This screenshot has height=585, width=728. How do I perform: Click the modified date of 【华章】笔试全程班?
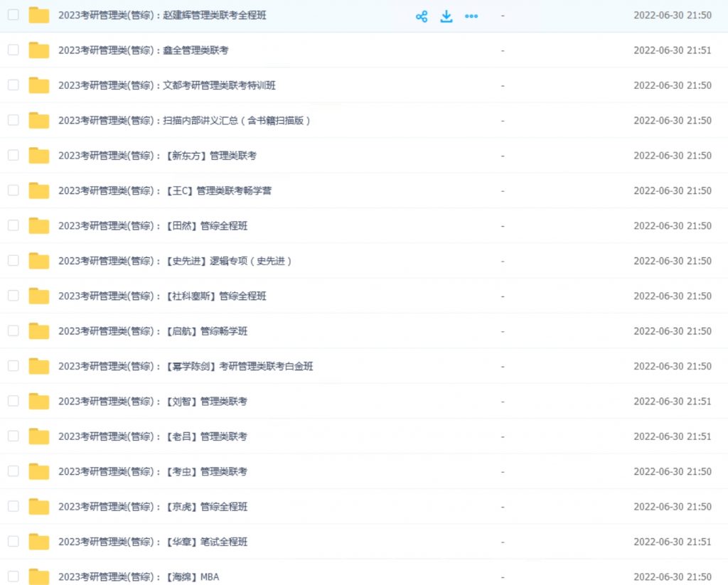click(673, 542)
